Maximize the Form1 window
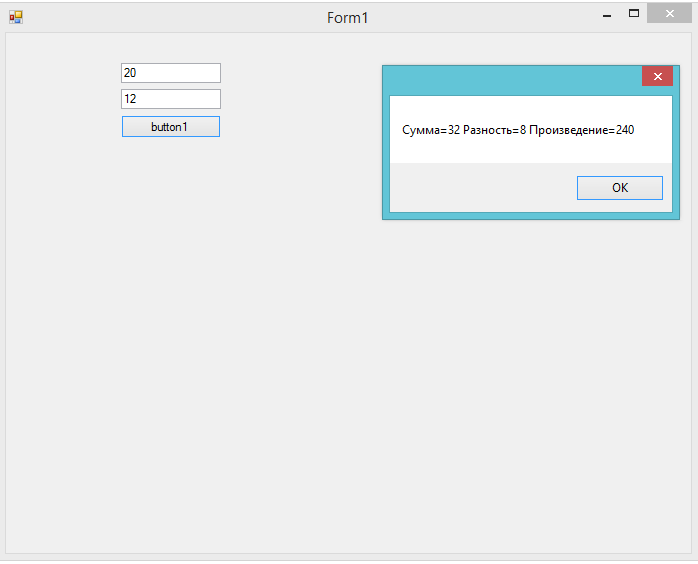Screen dimensions: 698x564 click(x=634, y=13)
